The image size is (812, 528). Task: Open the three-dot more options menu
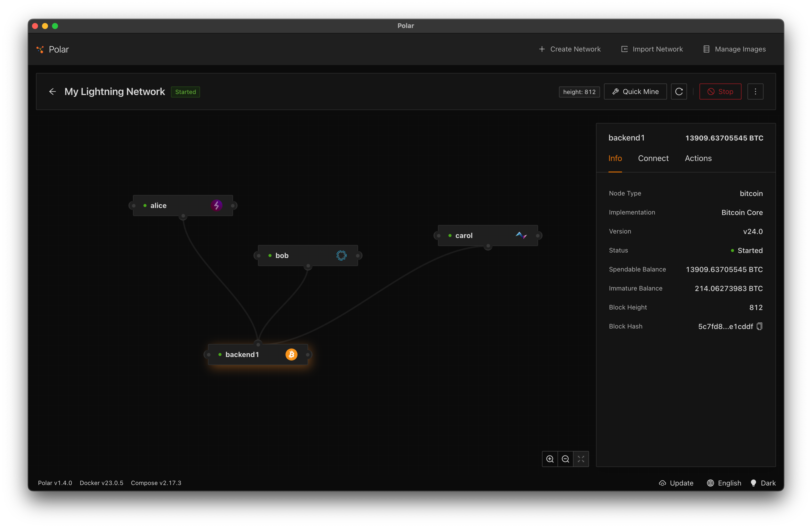(x=755, y=91)
